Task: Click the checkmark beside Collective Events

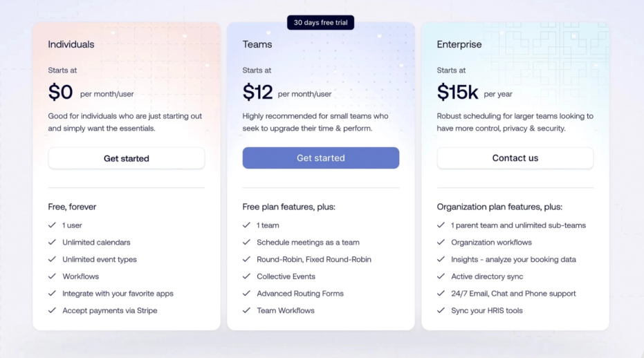Action: pyautogui.click(x=246, y=276)
